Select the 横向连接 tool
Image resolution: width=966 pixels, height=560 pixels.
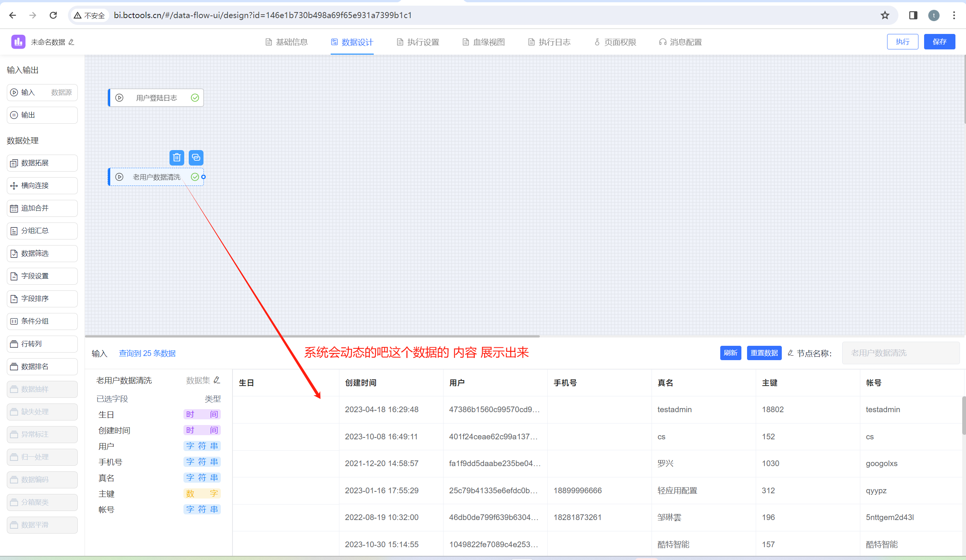pyautogui.click(x=42, y=186)
